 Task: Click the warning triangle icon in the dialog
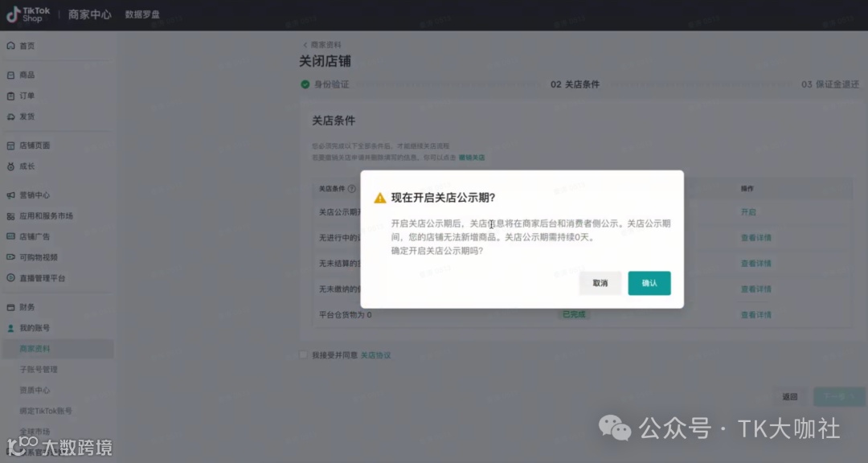(379, 198)
